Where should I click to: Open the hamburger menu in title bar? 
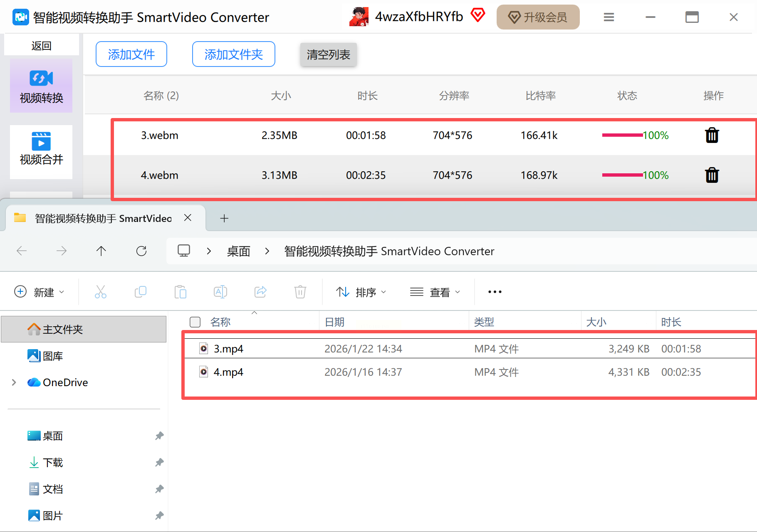point(609,17)
